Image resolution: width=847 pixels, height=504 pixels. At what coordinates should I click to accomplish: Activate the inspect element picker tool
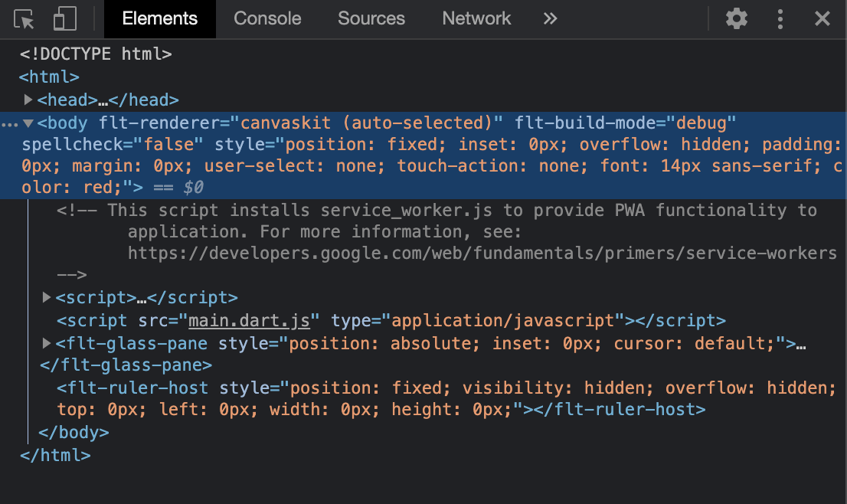pyautogui.click(x=24, y=19)
